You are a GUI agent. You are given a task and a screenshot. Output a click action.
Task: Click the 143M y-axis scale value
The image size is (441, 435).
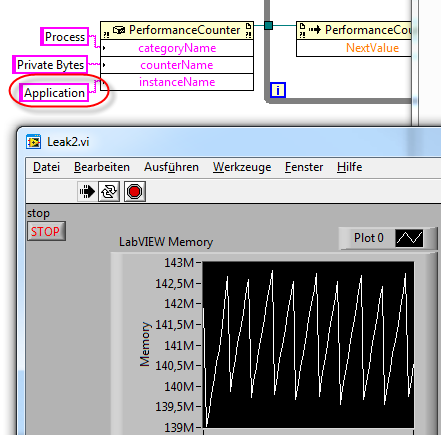tap(179, 263)
